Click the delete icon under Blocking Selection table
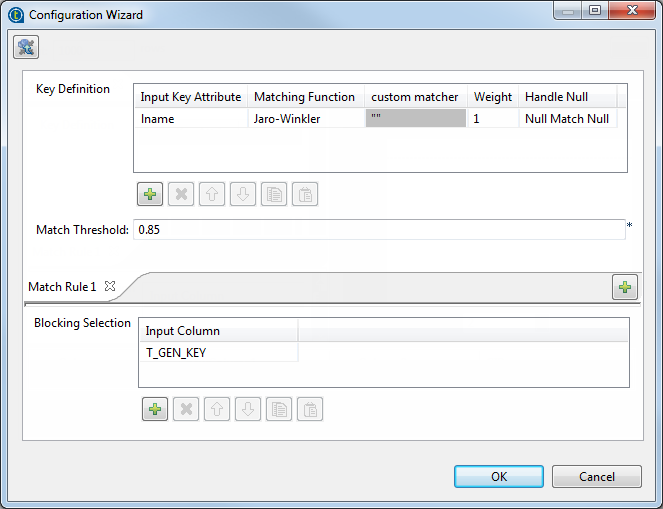Screen dimensions: 663x509 tap(185, 409)
